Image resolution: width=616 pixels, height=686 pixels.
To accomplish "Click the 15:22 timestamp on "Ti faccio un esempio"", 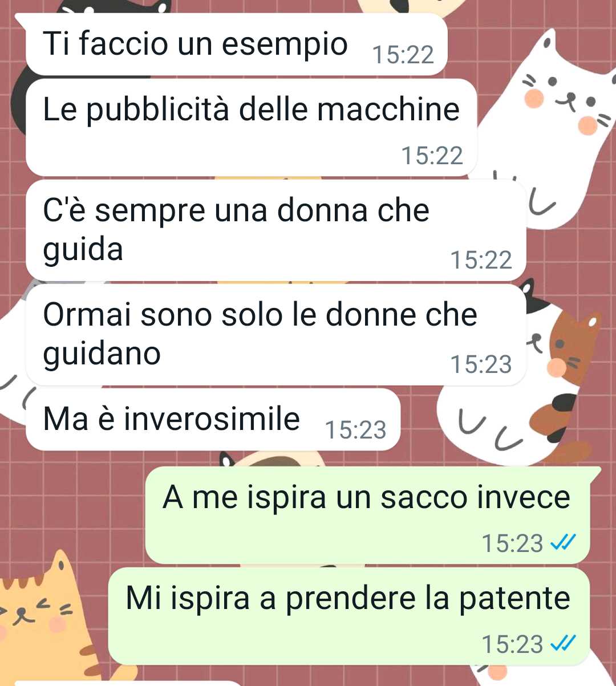I will (x=403, y=55).
